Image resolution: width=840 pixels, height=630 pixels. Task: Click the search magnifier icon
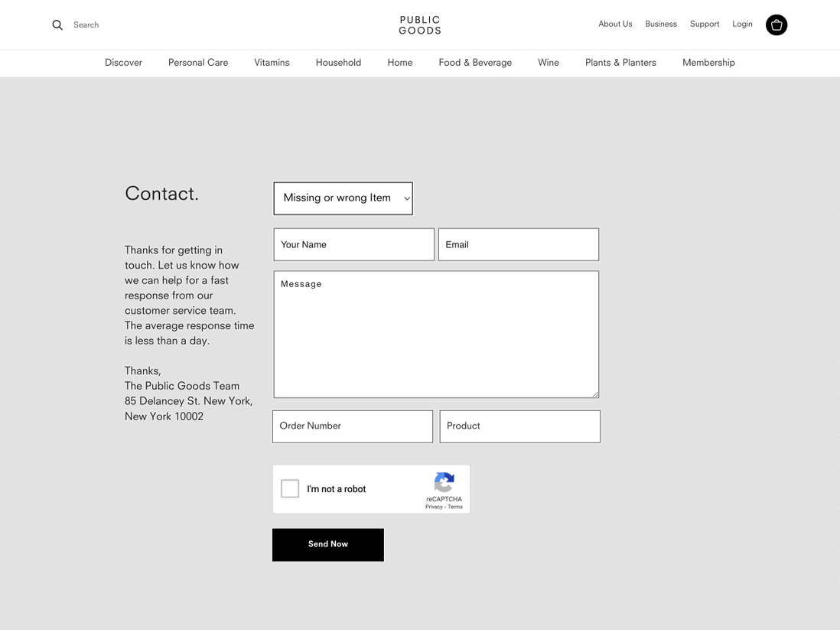57,24
